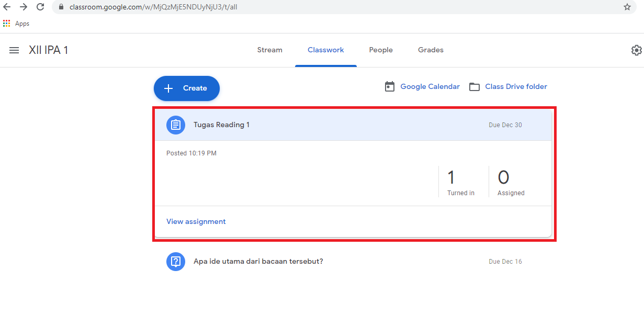The image size is (644, 326).
Task: Go back to the previous page
Action: tap(7, 7)
